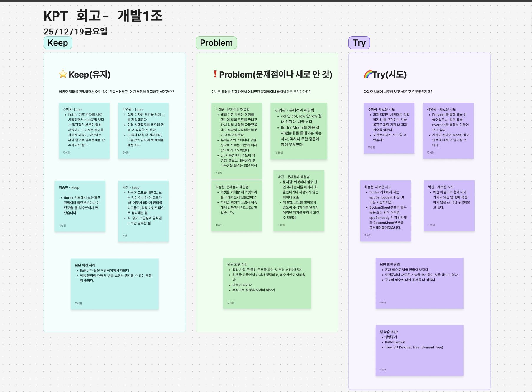Select the teal 팀원 의견 정리 sticky note
Screen dimensions: 532x392
click(x=115, y=284)
